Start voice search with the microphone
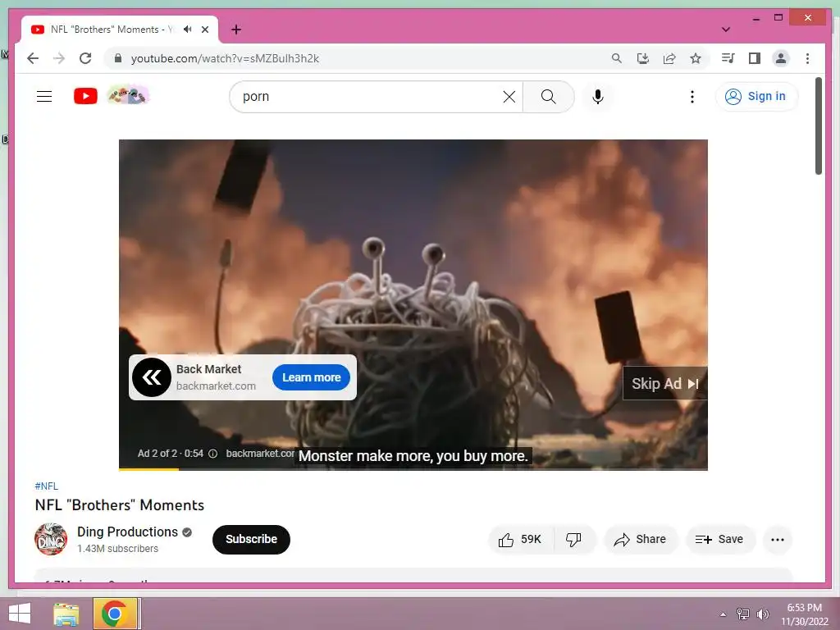The height and width of the screenshot is (630, 840). [x=598, y=97]
